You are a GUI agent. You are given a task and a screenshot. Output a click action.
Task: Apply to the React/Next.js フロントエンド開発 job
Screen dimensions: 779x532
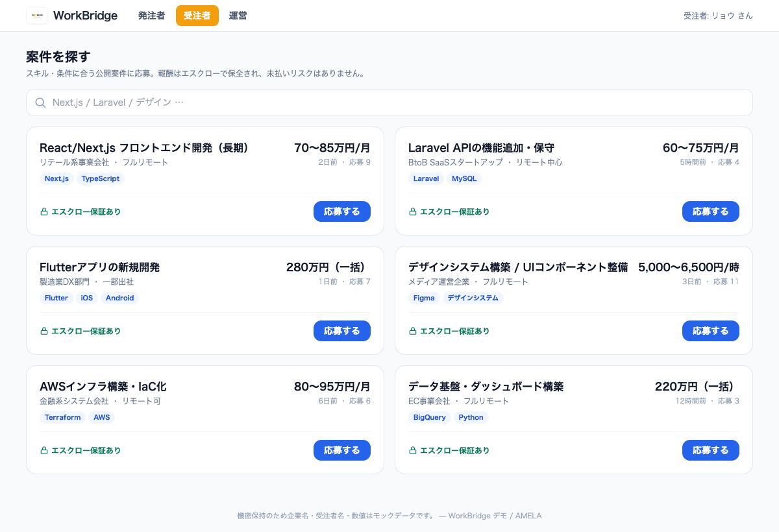tap(342, 212)
